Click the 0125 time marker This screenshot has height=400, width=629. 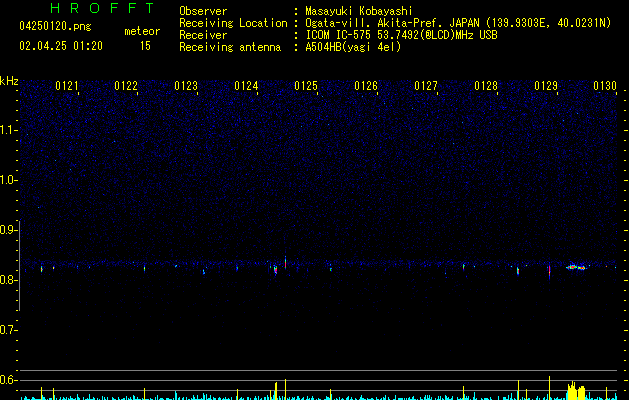click(x=306, y=86)
